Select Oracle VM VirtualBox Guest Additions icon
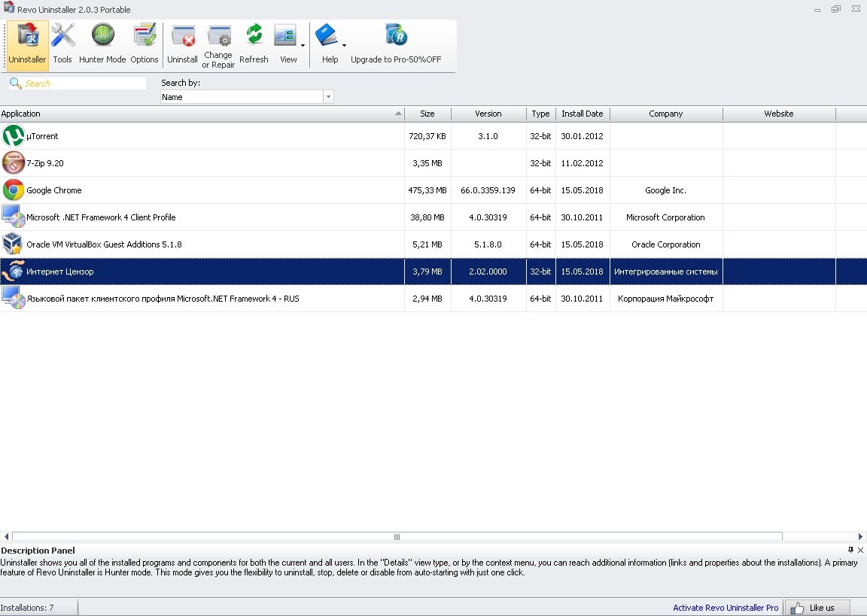867x616 pixels. pyautogui.click(x=14, y=244)
